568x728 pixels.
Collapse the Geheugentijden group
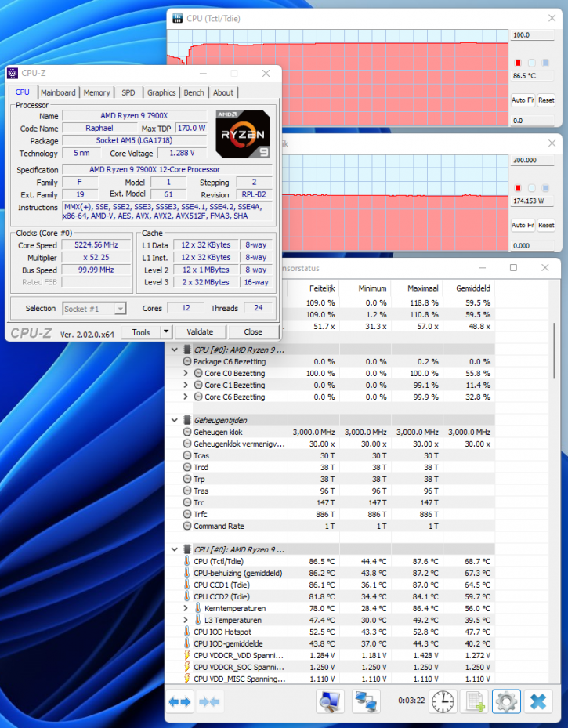point(175,420)
